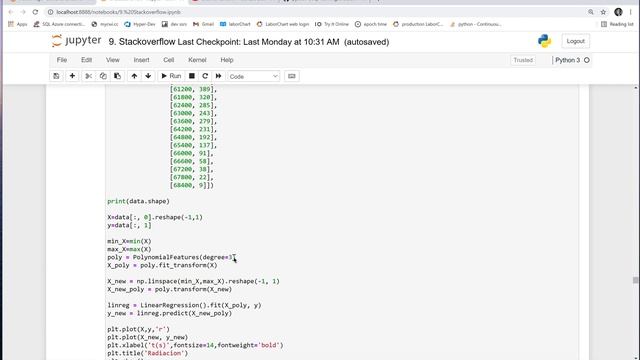The height and width of the screenshot is (360, 640).
Task: Click the Jupyter logo
Action: point(76,41)
